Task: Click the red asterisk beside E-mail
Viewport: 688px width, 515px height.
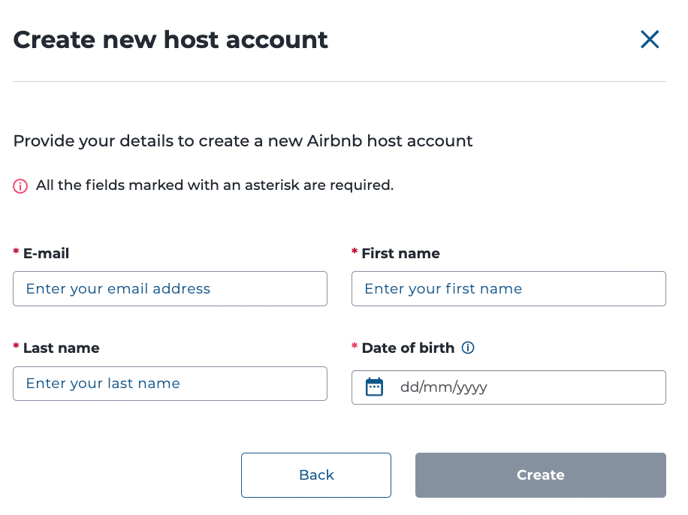Action: (16, 251)
